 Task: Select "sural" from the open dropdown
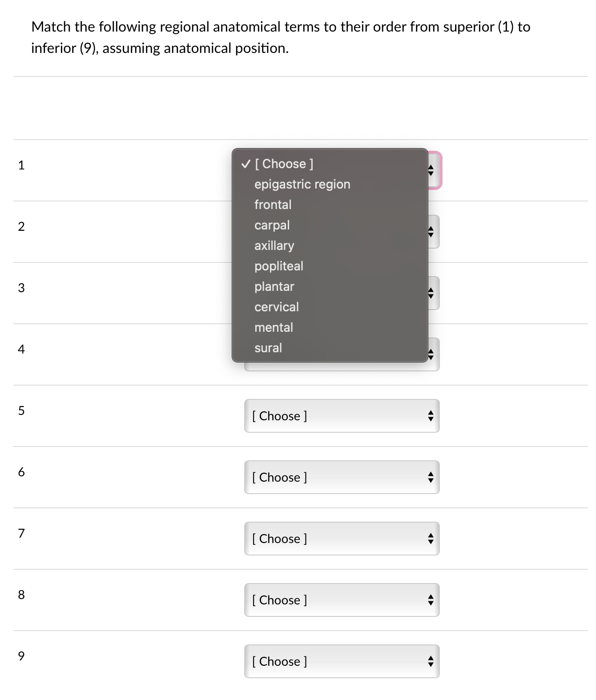click(268, 348)
